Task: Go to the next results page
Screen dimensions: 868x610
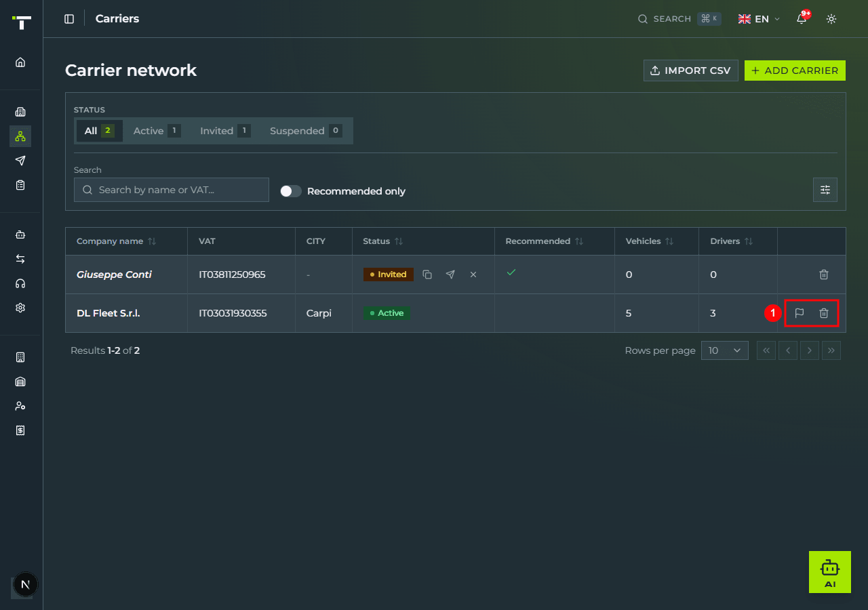Action: tap(810, 350)
